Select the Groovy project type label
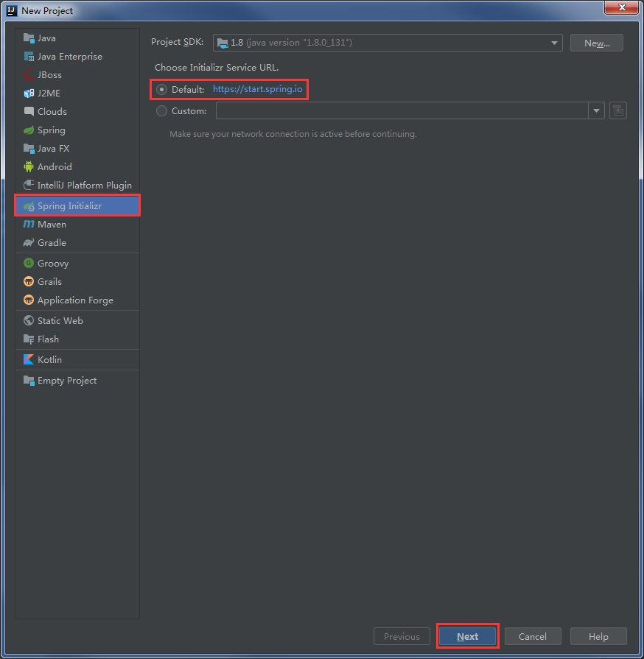644x659 pixels. [53, 264]
